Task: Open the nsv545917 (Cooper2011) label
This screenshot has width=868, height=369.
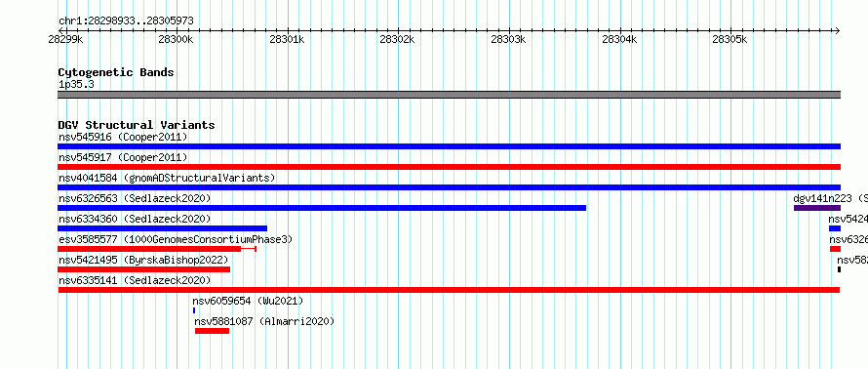Action: tap(123, 157)
